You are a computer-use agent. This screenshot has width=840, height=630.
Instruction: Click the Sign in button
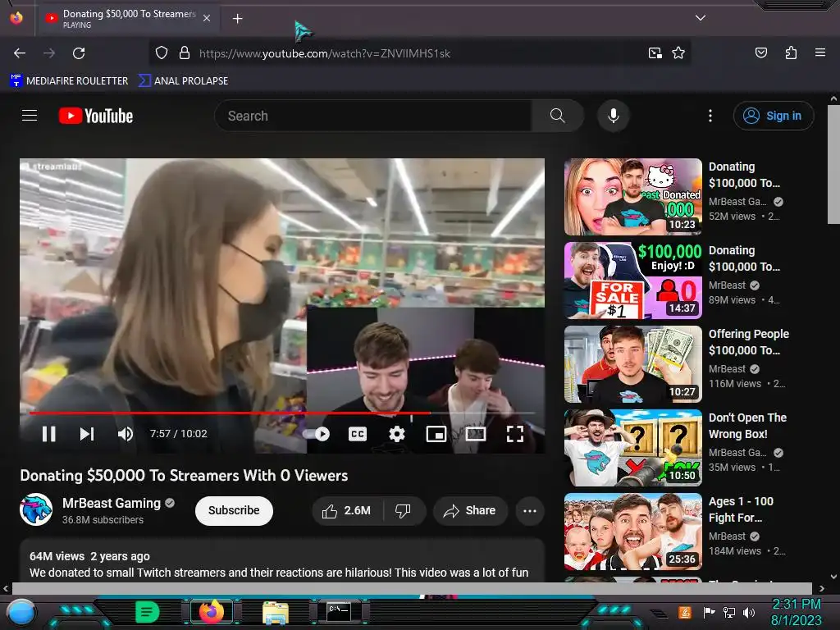pos(773,116)
